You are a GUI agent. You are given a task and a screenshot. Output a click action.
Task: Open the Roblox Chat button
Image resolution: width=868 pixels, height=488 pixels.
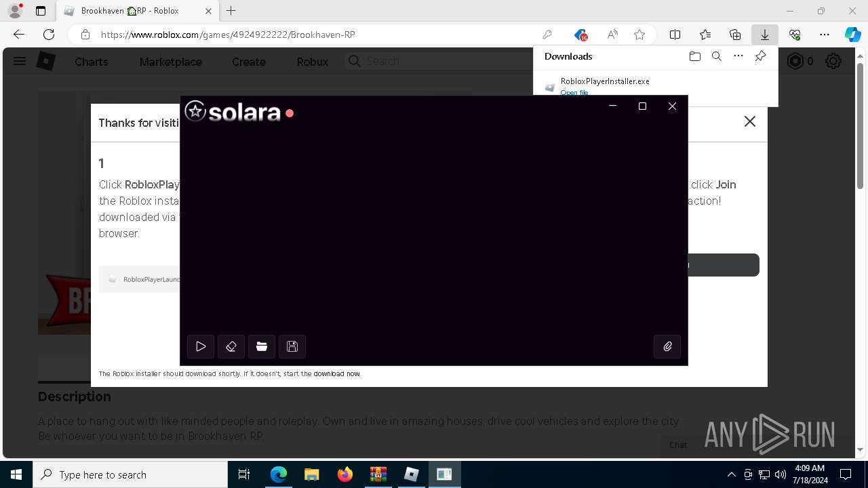678,445
